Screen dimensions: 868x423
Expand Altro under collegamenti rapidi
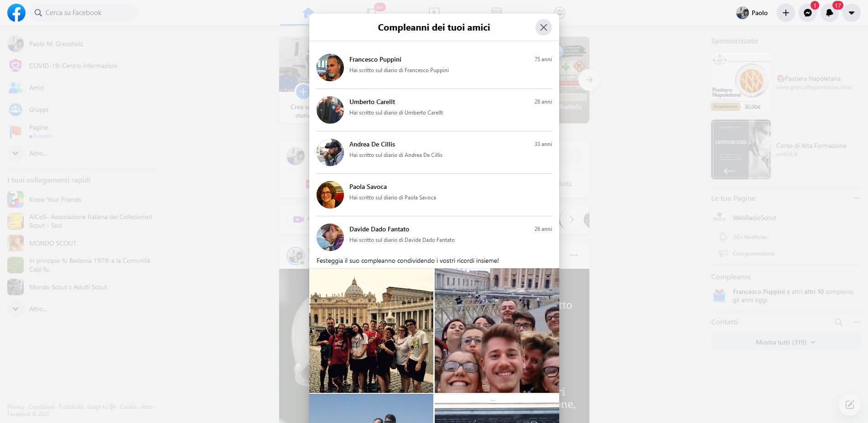coord(82,309)
